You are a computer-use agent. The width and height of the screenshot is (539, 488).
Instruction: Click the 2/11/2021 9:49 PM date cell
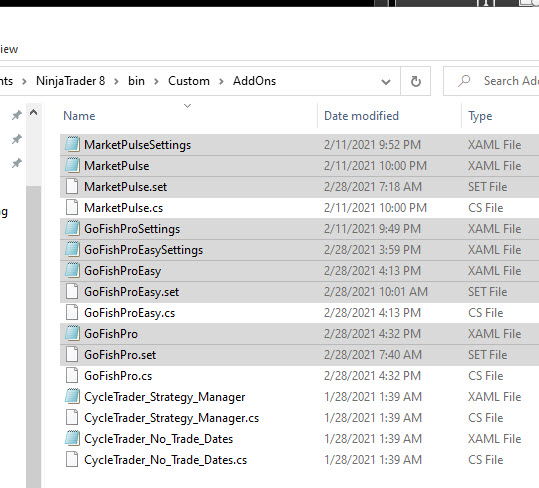(372, 229)
